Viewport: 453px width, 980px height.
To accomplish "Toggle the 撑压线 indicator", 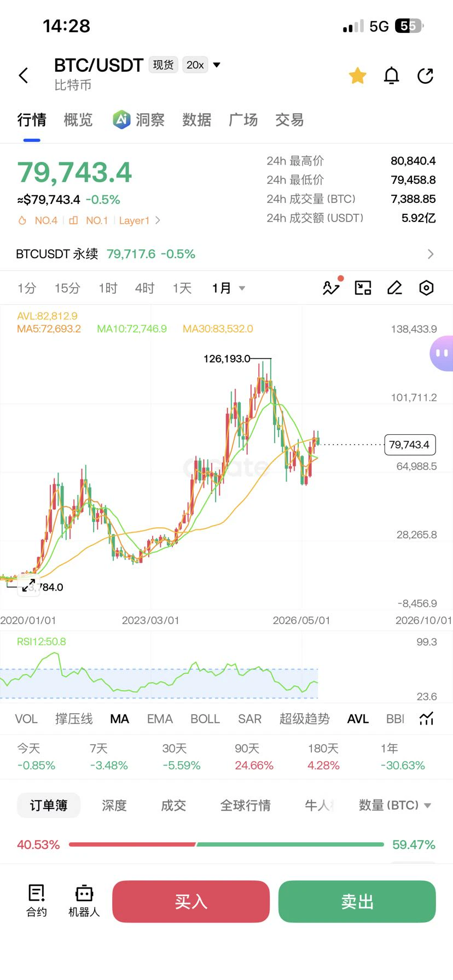I will tap(74, 719).
